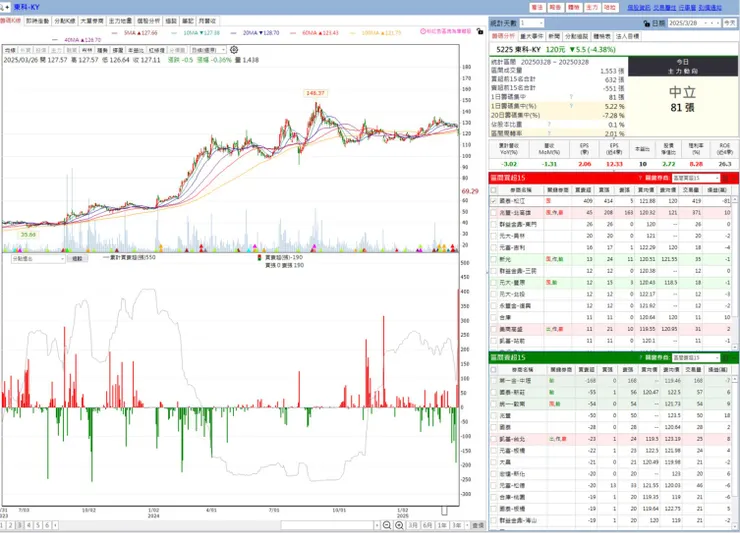Click the red 主力 button in the top bar
The height and width of the screenshot is (533, 740).
tap(592, 8)
